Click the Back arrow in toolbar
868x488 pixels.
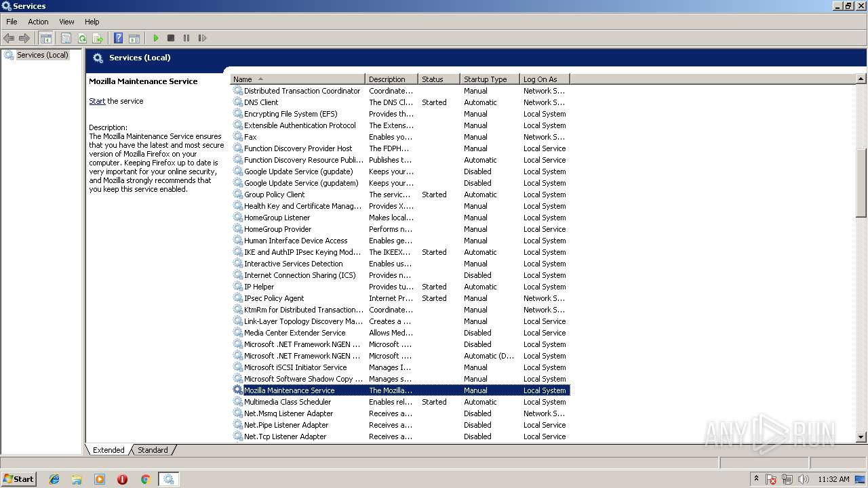click(9, 38)
